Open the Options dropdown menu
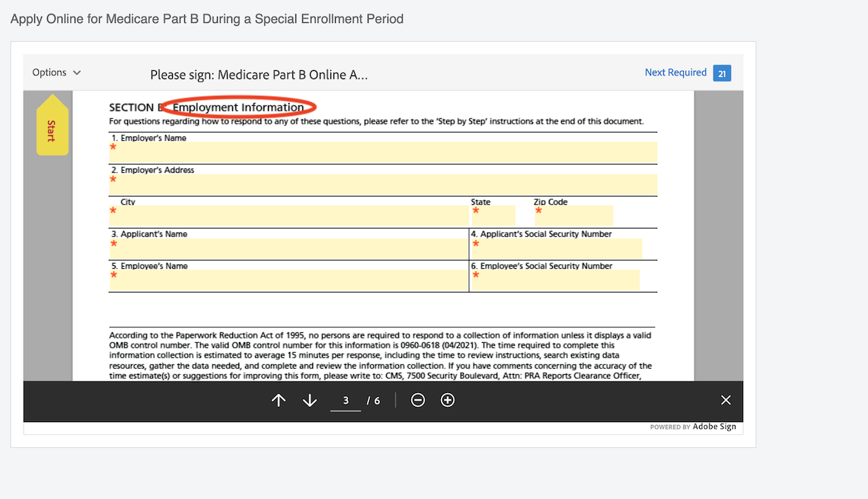This screenshot has height=499, width=868. point(49,72)
